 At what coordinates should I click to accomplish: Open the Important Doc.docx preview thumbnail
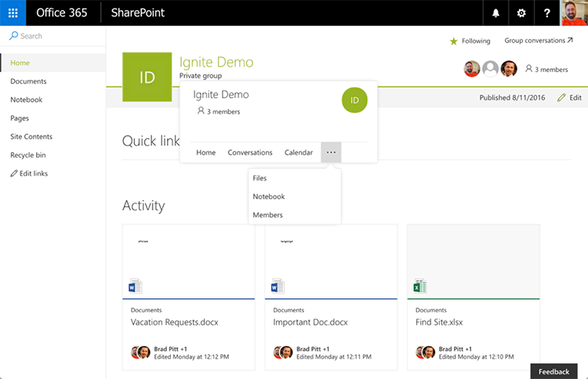pyautogui.click(x=331, y=261)
